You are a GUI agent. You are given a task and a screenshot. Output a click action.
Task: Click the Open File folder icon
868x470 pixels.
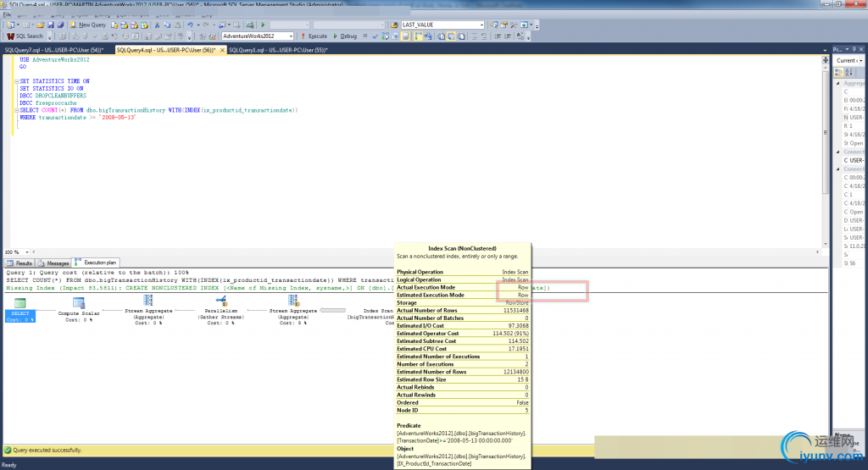(41, 25)
